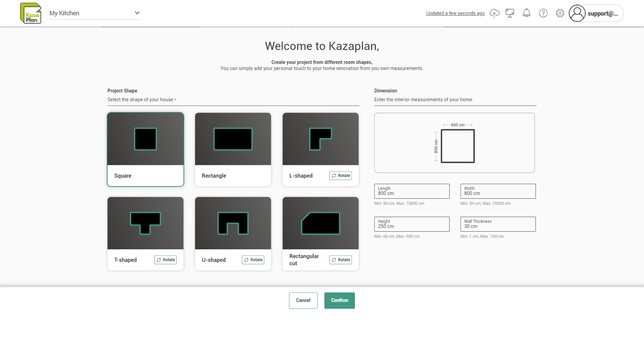The height and width of the screenshot is (344, 644).
Task: Click the KazaPlan logo
Action: pos(31,13)
